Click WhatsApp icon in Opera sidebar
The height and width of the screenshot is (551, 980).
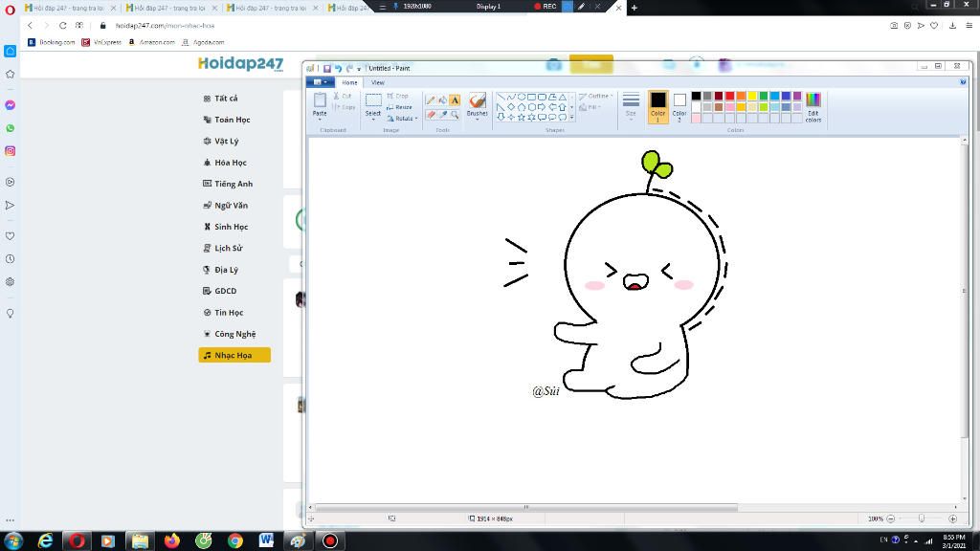coord(10,128)
